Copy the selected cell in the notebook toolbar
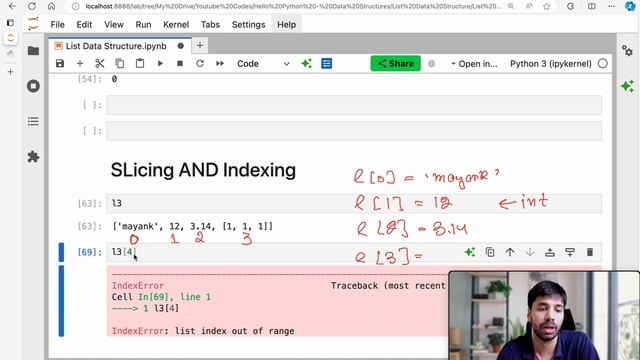This screenshot has height=360, width=640. pos(120,64)
